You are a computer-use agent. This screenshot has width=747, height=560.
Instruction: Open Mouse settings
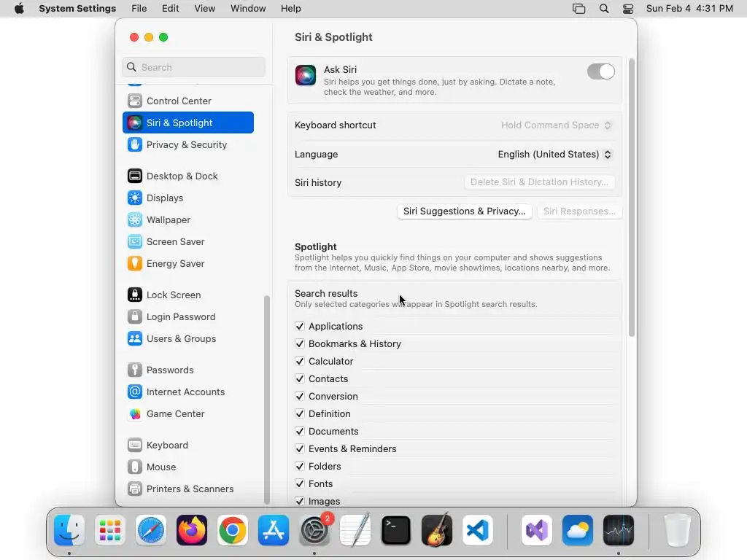pos(187,467)
